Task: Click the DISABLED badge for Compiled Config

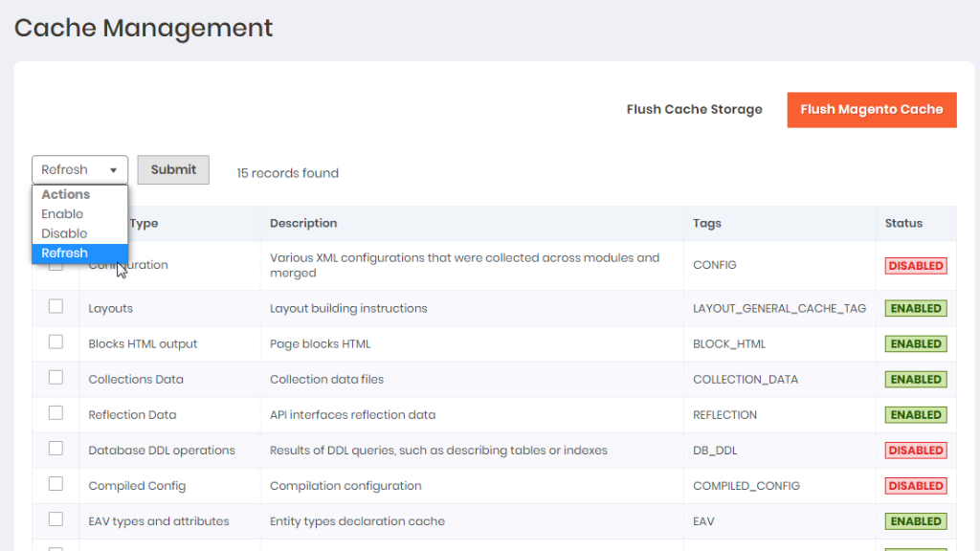Action: [916, 485]
